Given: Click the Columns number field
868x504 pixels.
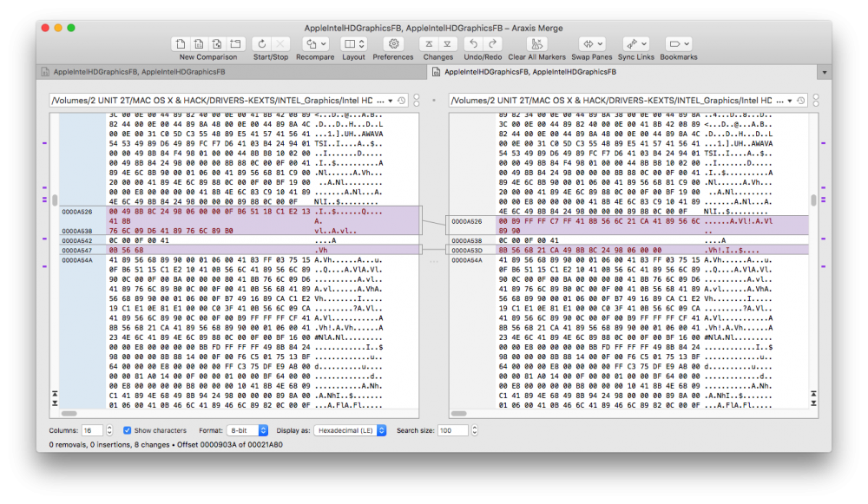Looking at the screenshot, I should [x=93, y=430].
